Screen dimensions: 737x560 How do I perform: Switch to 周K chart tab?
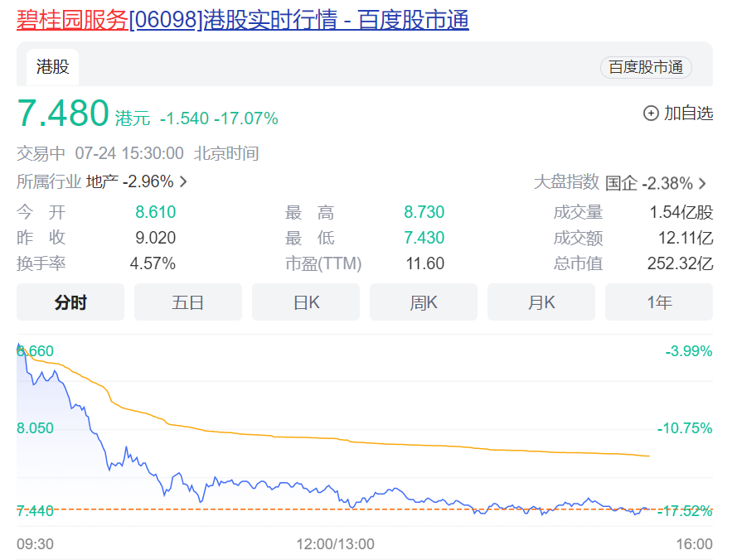424,302
